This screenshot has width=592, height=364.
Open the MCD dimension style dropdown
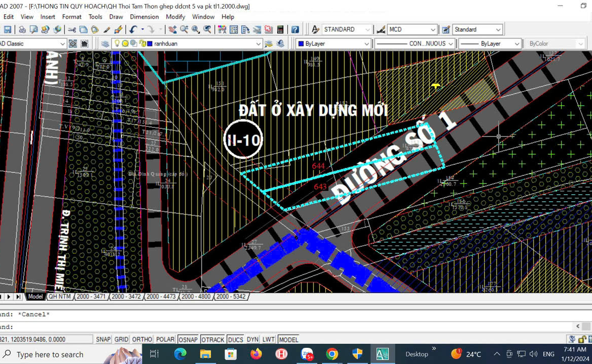[x=432, y=30]
